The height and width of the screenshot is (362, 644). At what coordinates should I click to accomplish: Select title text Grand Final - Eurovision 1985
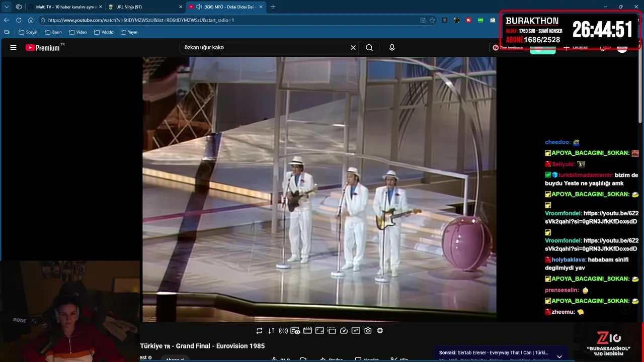pyautogui.click(x=220, y=346)
